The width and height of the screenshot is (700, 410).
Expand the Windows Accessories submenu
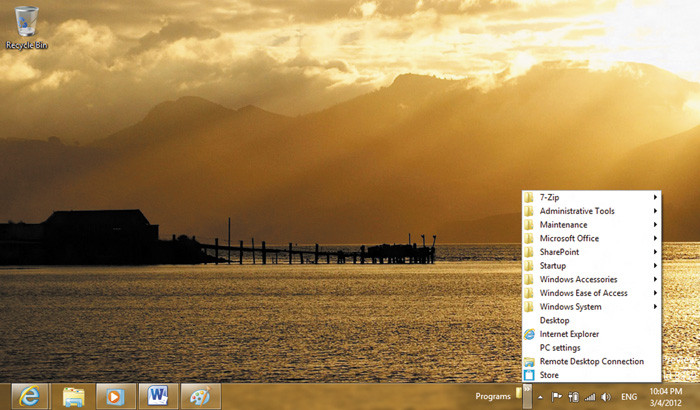[x=590, y=279]
